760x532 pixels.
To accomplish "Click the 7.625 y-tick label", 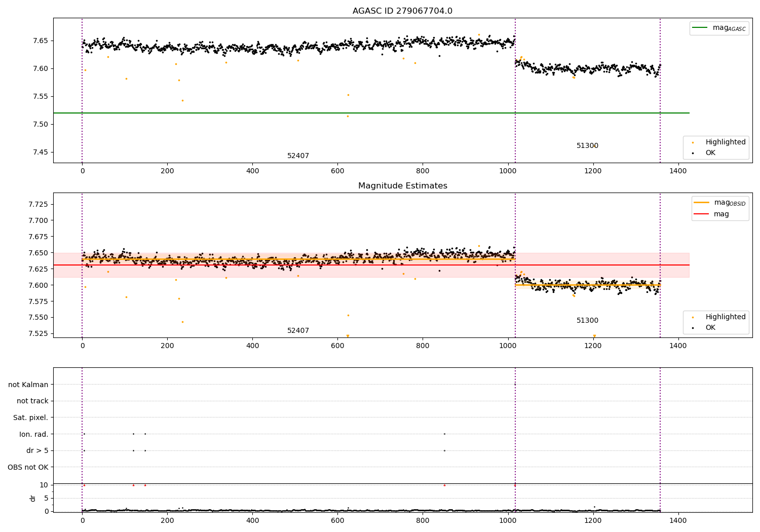I will [38, 269].
